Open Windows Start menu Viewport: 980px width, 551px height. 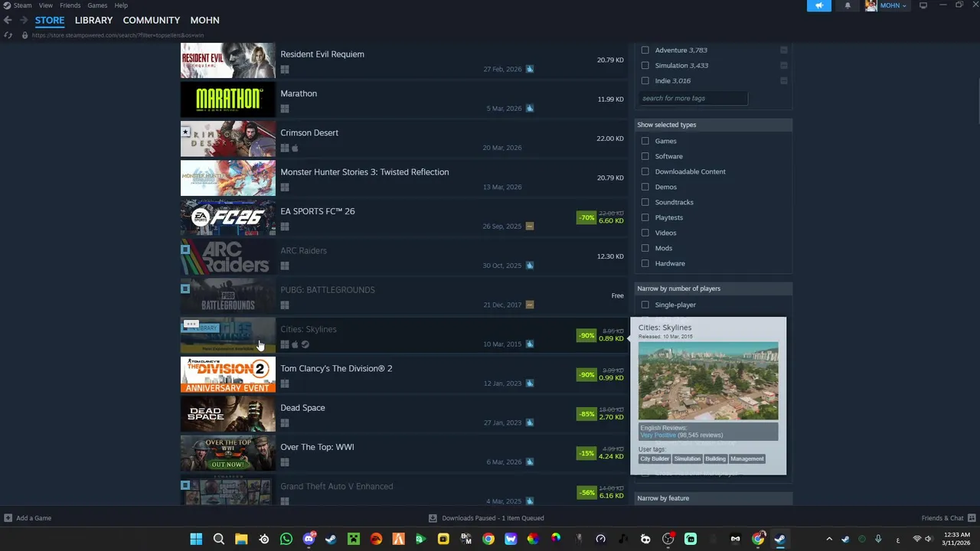point(196,539)
